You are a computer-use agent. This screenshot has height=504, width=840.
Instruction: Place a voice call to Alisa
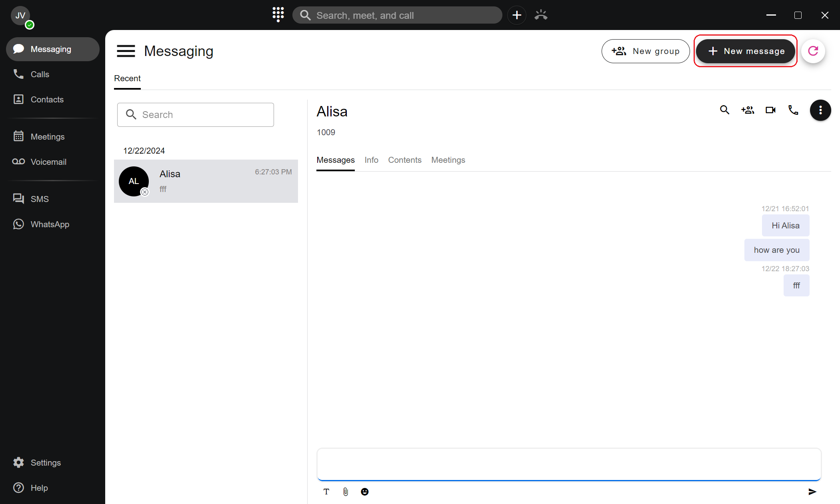(x=793, y=110)
